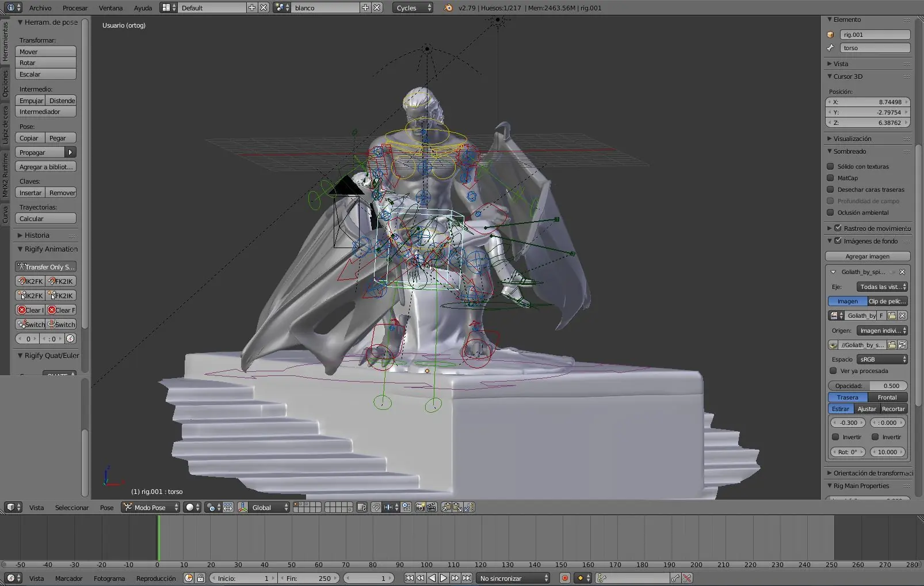This screenshot has height=586, width=924.
Task: Check the 'Ver ya procesada' option
Action: click(x=833, y=371)
